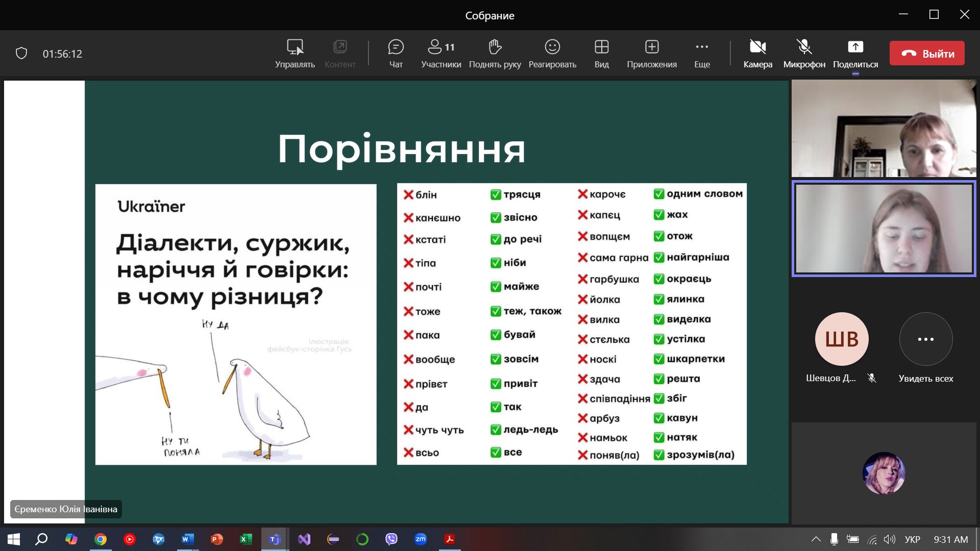This screenshot has width=980, height=551.
Task: Select the top participant video tile
Action: click(x=884, y=128)
